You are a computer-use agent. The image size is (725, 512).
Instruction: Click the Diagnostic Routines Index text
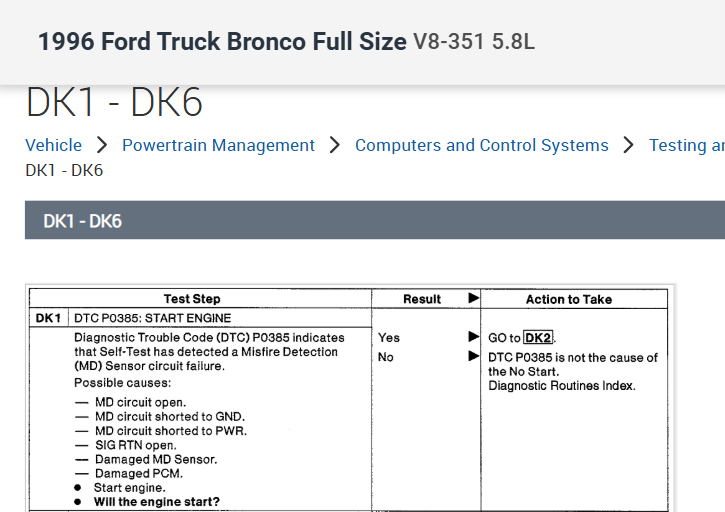click(x=562, y=386)
